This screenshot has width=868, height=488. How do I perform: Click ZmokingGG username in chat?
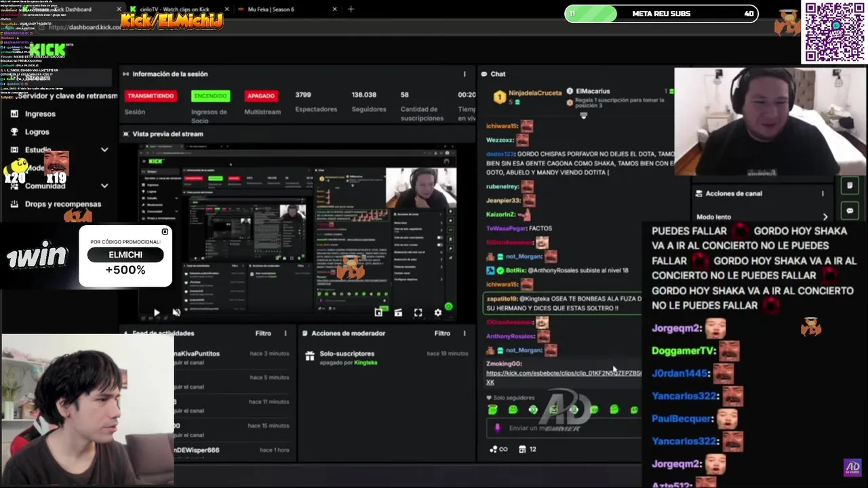tap(503, 364)
